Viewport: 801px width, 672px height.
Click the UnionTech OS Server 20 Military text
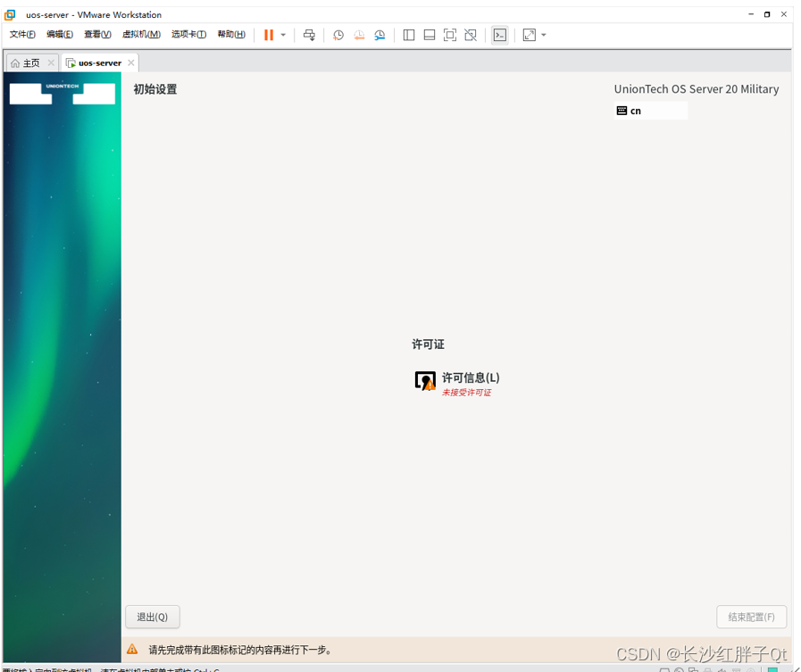tap(697, 89)
